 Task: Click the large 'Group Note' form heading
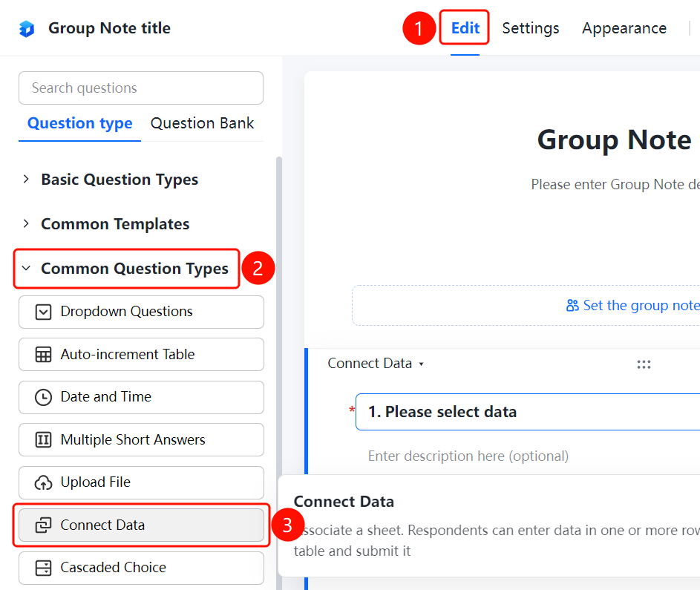click(x=615, y=140)
